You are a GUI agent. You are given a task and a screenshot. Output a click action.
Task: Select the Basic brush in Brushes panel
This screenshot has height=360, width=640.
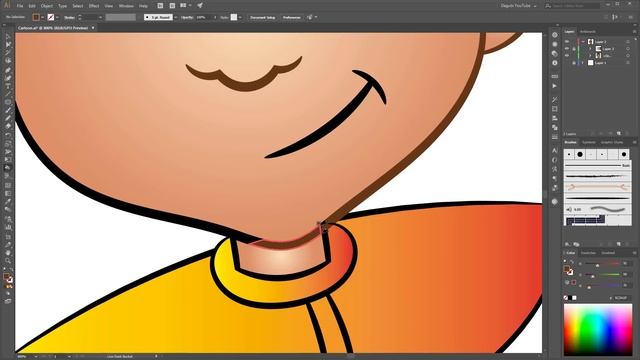(x=598, y=165)
